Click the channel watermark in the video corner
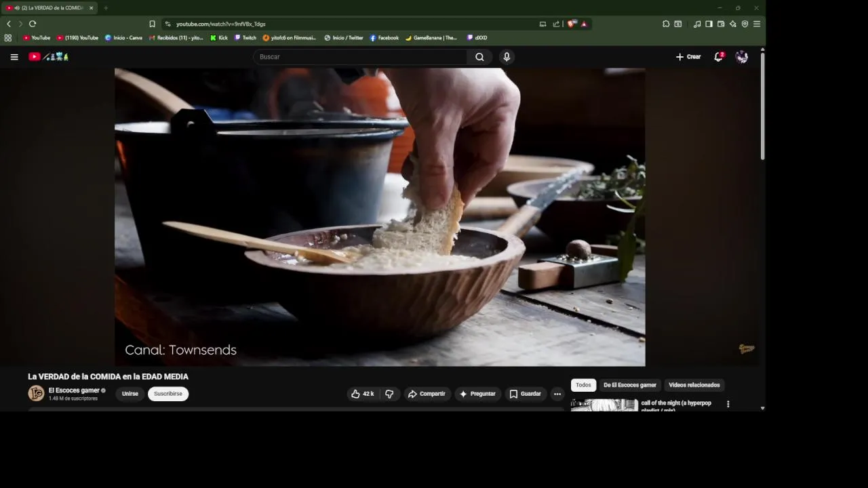 747,349
